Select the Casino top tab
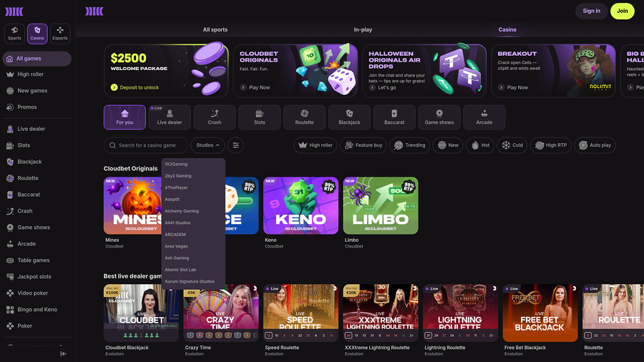 [x=507, y=29]
